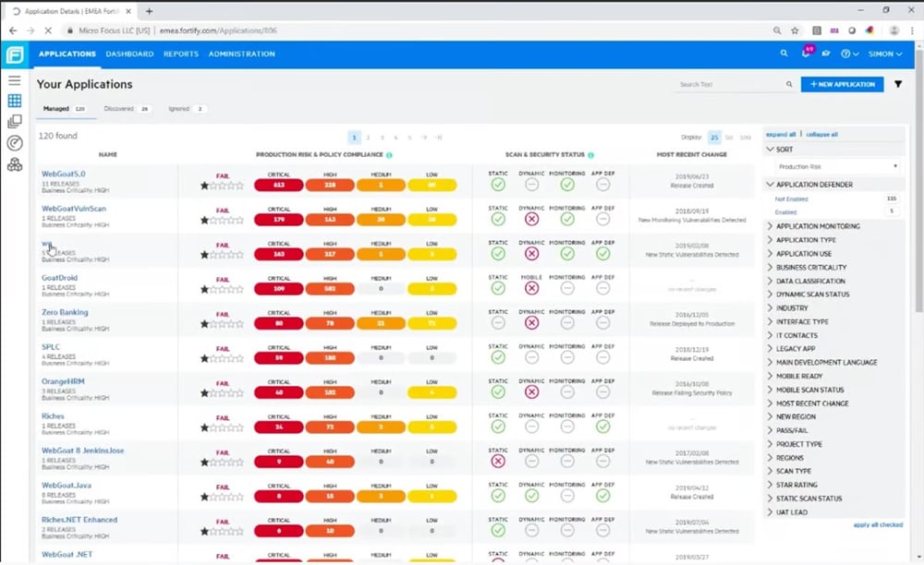
Task: Click the Fortify logo in the top-left
Action: (14, 54)
